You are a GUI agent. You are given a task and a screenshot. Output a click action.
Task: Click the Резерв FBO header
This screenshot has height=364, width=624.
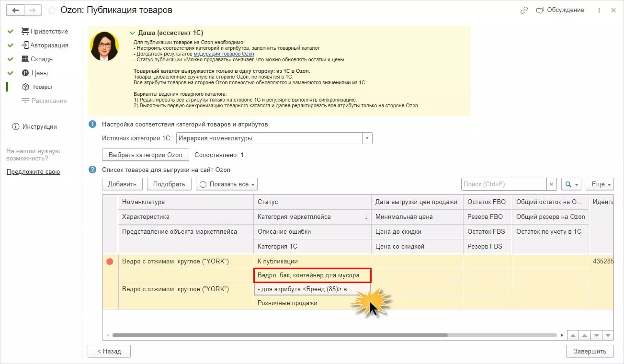488,217
